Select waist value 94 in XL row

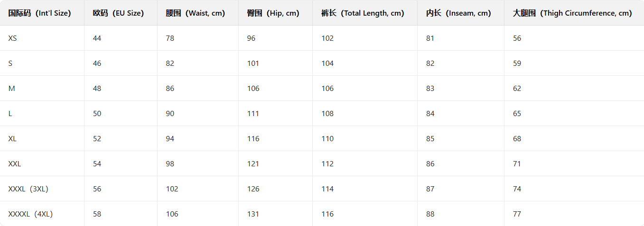coord(170,139)
